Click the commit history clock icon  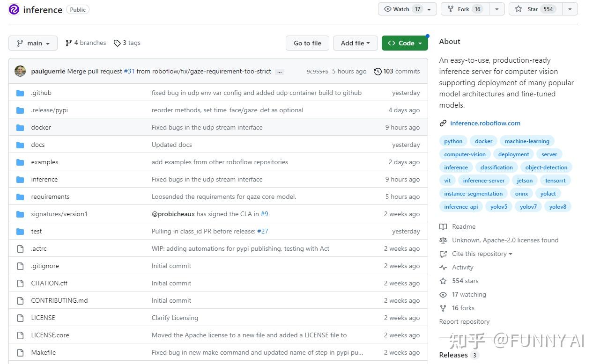pyautogui.click(x=378, y=72)
